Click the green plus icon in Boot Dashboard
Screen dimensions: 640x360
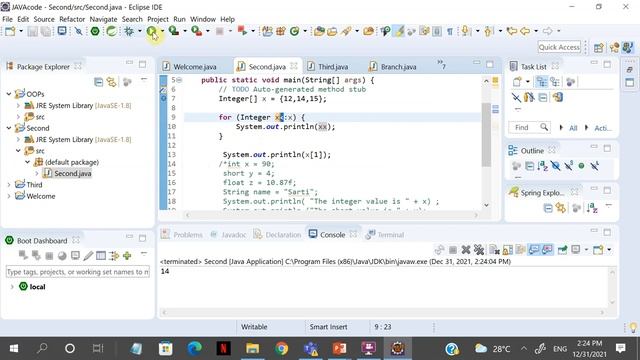(x=127, y=256)
